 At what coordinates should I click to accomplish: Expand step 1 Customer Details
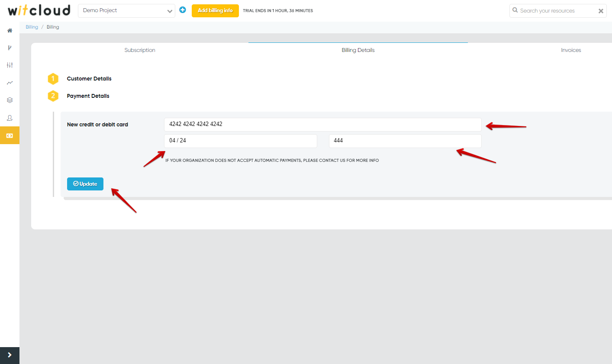[89, 79]
